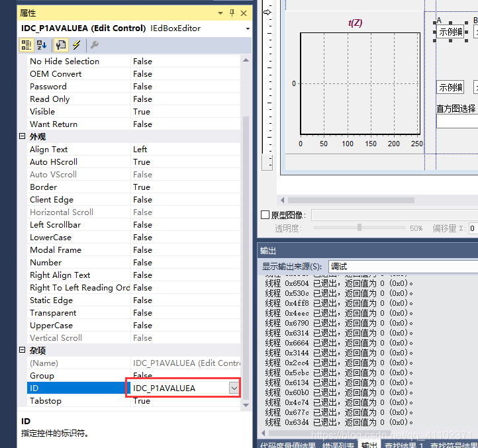Pin the Properties panel

coord(232,13)
